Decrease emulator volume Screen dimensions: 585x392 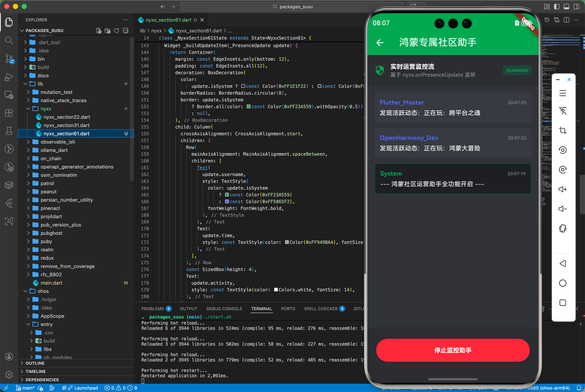coord(563,209)
